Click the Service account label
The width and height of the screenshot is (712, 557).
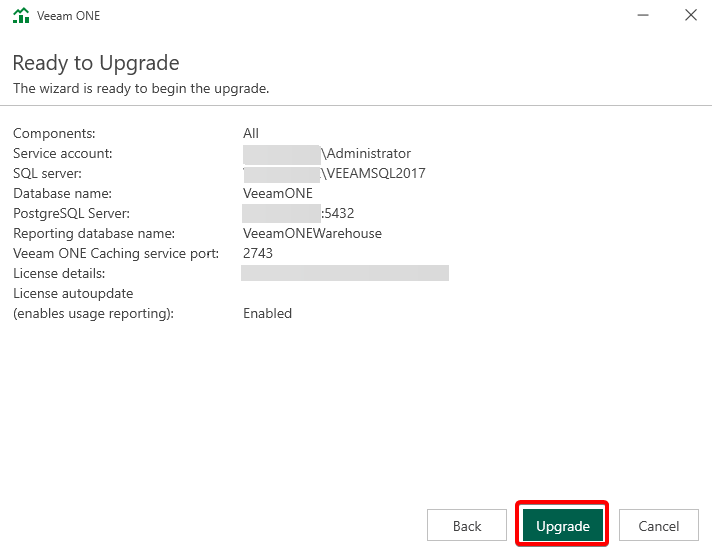click(x=62, y=153)
